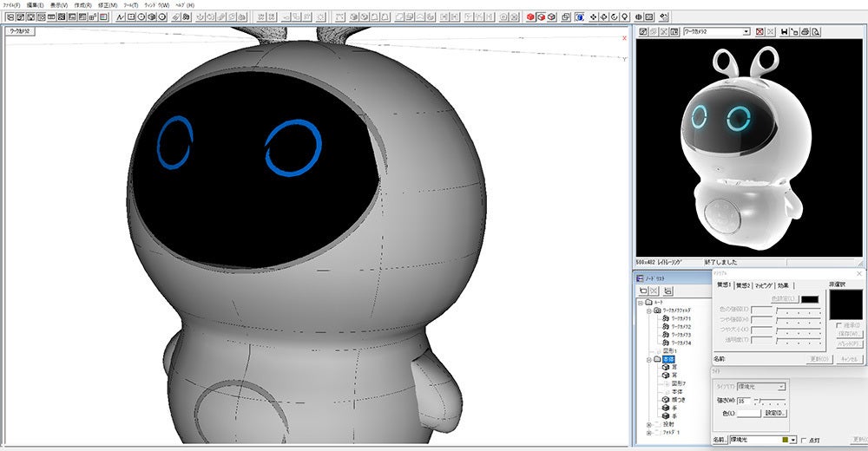Click the キャンセル button
Viewport: 868px width, 451px height.
[x=850, y=357]
